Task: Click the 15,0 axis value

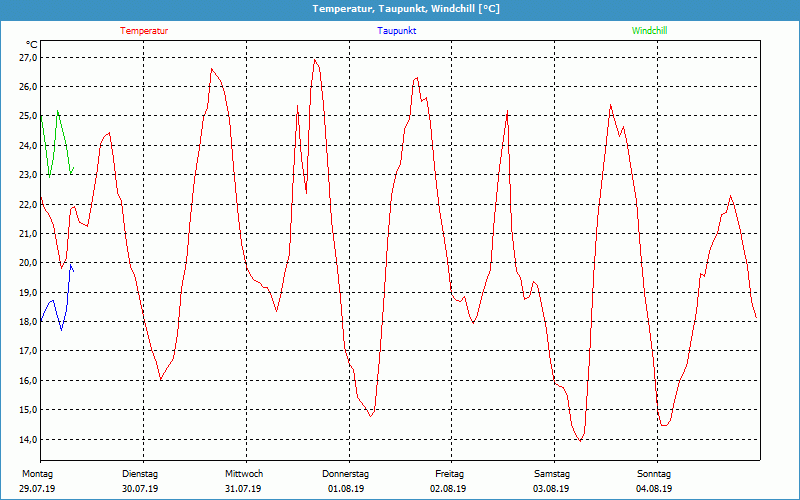Action: pos(29,410)
